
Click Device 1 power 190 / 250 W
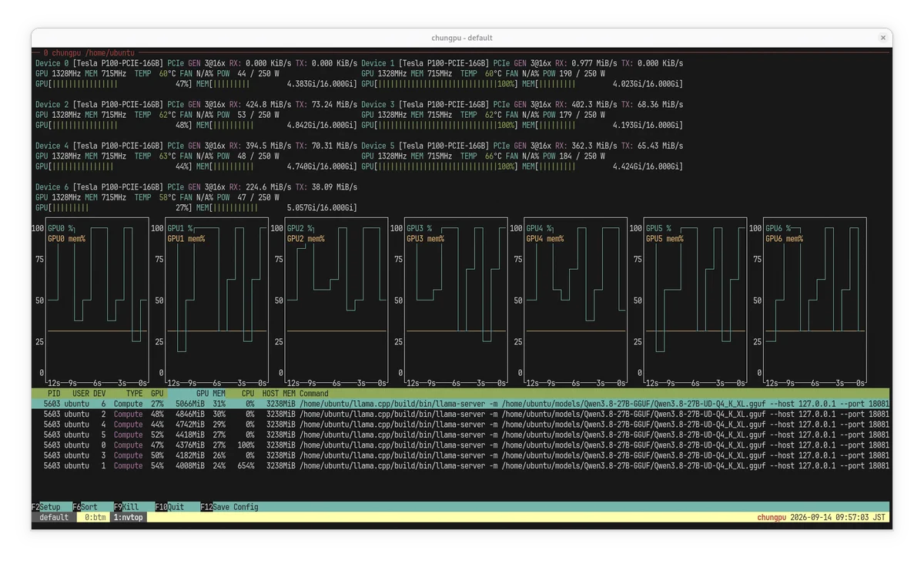point(573,74)
